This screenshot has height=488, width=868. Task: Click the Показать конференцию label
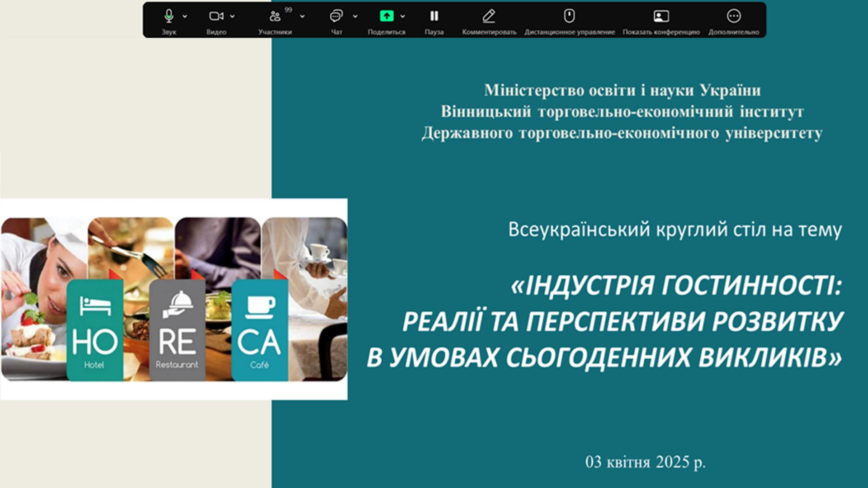661,32
